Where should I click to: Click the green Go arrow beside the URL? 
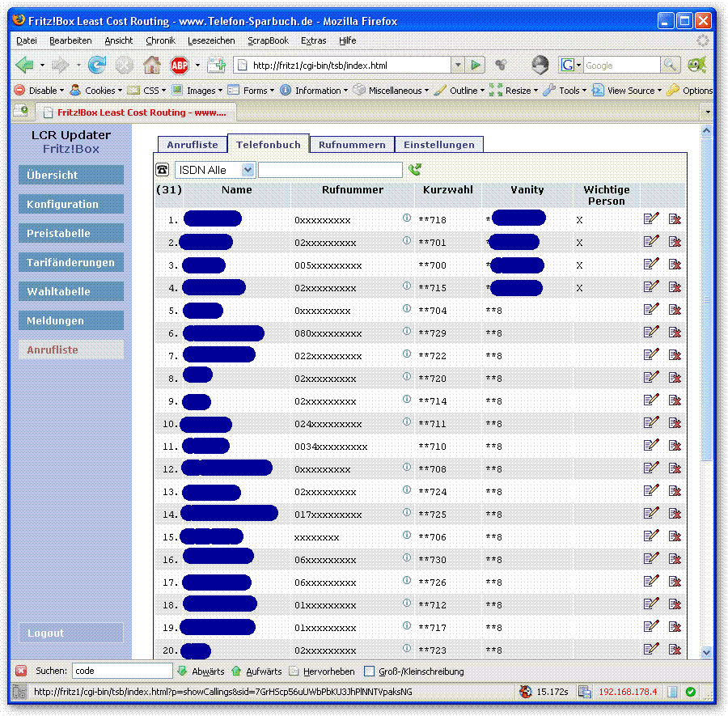coord(476,65)
